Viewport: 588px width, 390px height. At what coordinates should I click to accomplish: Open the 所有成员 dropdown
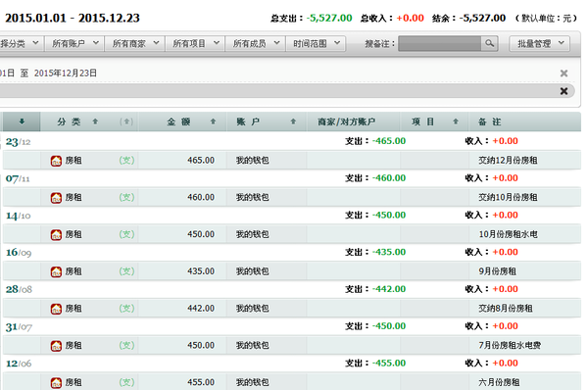tap(256, 43)
